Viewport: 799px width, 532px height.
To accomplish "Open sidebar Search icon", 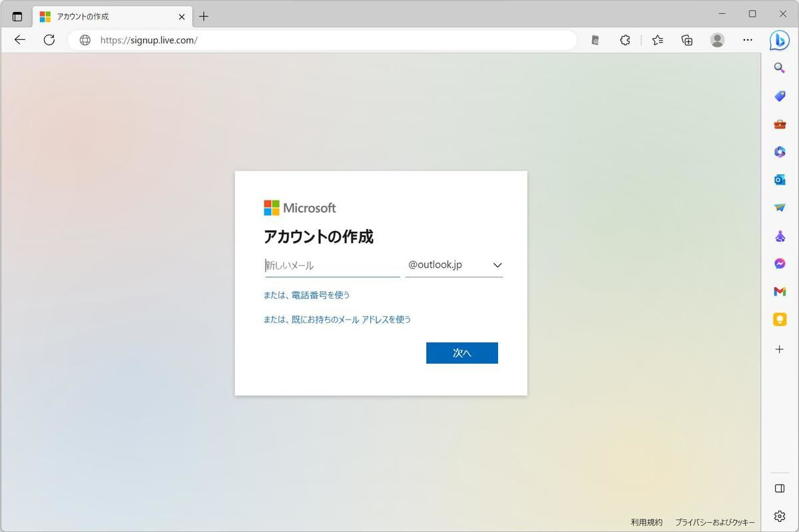I will [780, 67].
